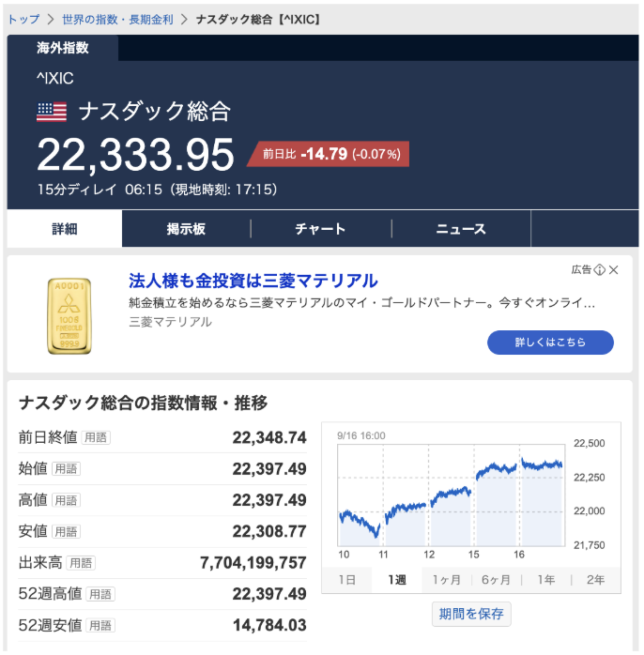The height and width of the screenshot is (655, 644).
Task: Open the トップ breadcrumb link
Action: pos(23,19)
